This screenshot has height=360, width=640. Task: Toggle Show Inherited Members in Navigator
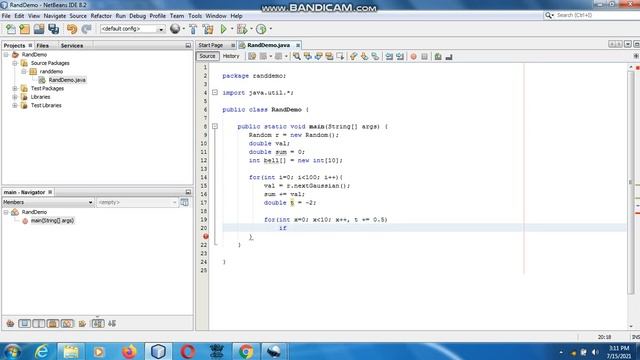pos(10,324)
